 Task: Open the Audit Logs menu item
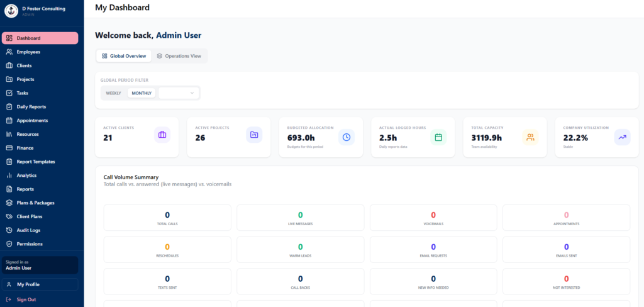pyautogui.click(x=40, y=230)
